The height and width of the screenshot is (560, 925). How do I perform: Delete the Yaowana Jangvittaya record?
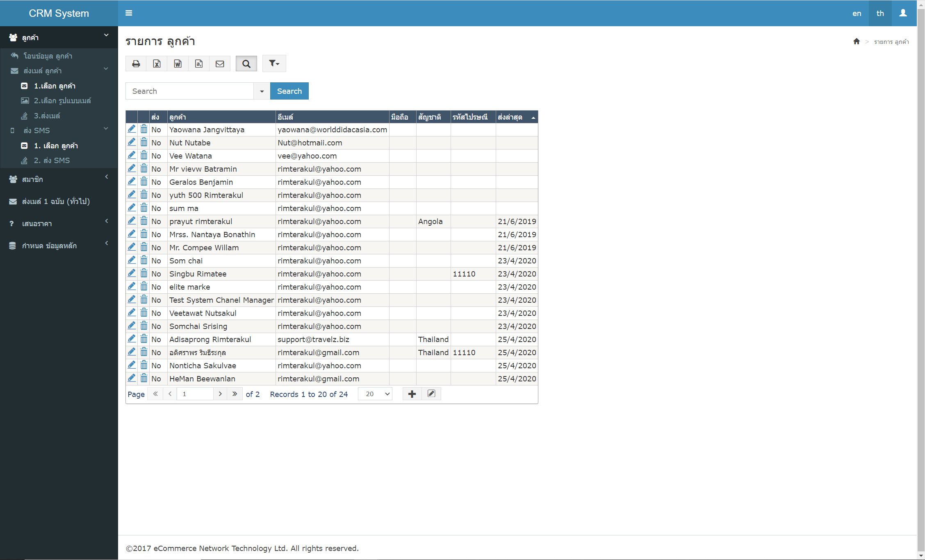pos(144,129)
